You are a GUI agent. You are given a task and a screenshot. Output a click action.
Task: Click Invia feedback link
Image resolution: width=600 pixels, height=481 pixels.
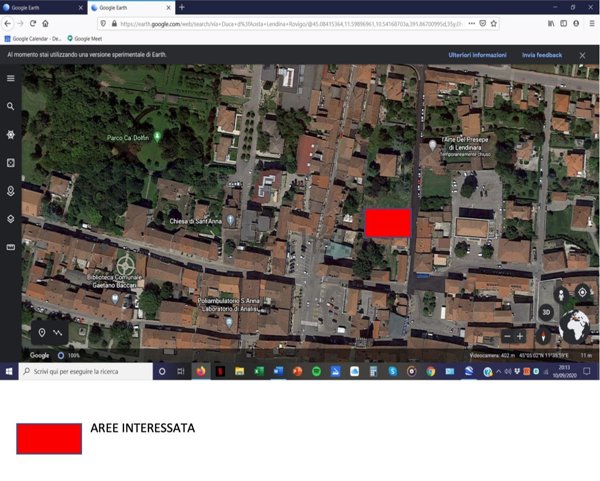click(x=542, y=55)
